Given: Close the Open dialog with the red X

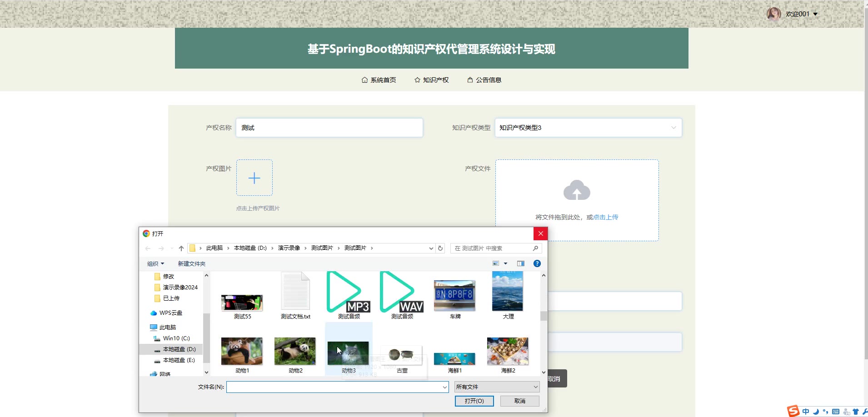Looking at the screenshot, I should pyautogui.click(x=540, y=233).
